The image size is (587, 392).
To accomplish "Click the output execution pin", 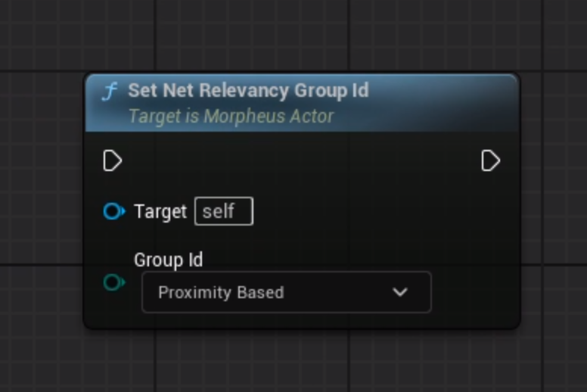I will (x=490, y=160).
